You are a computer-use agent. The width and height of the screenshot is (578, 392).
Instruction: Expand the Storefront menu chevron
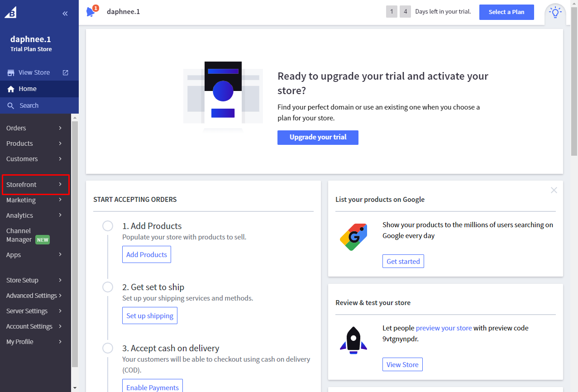(x=60, y=184)
